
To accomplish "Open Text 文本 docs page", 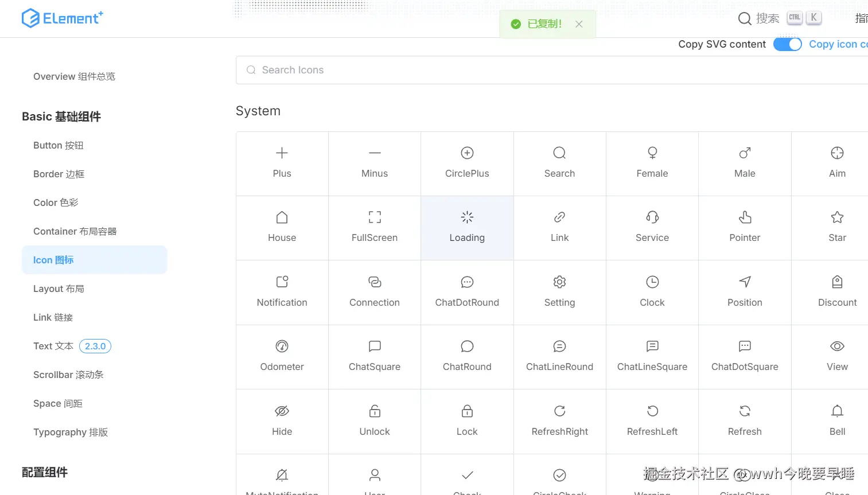I will (x=53, y=346).
